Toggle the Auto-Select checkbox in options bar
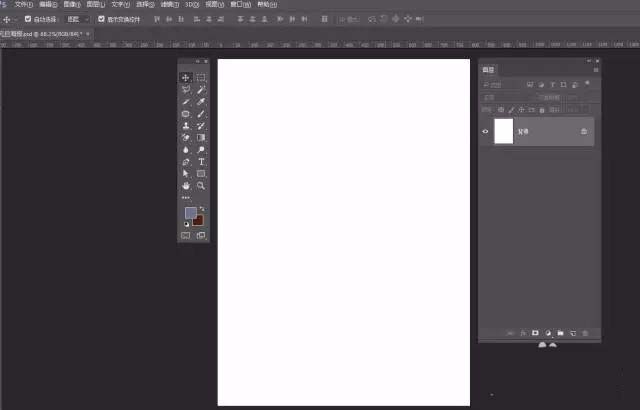Viewport: 640px width, 410px height. click(x=28, y=19)
